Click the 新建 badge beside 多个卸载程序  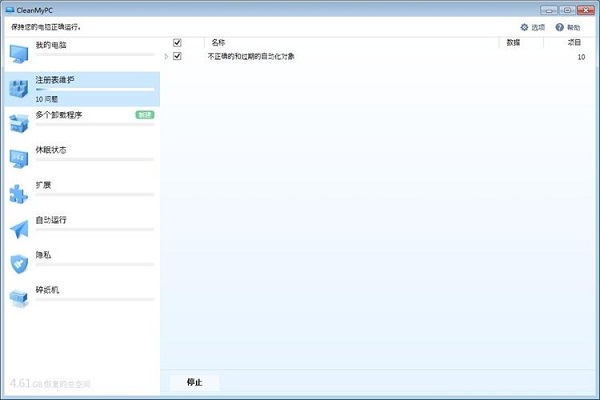[145, 115]
